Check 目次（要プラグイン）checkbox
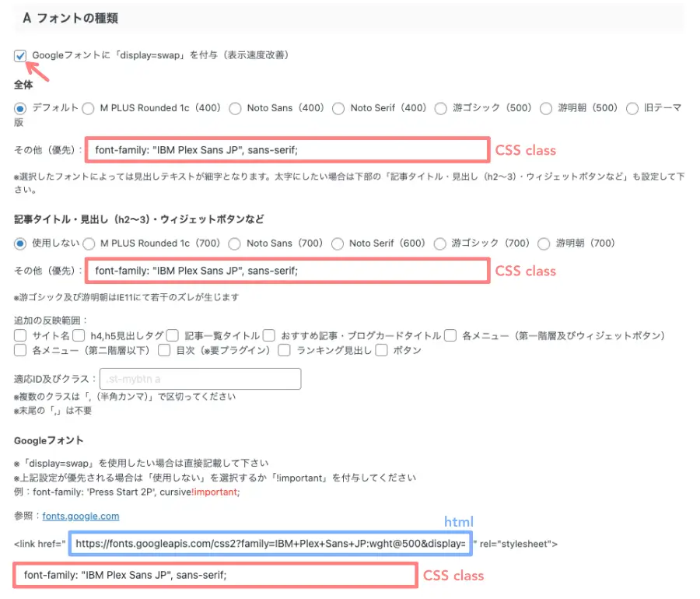 click(x=163, y=350)
